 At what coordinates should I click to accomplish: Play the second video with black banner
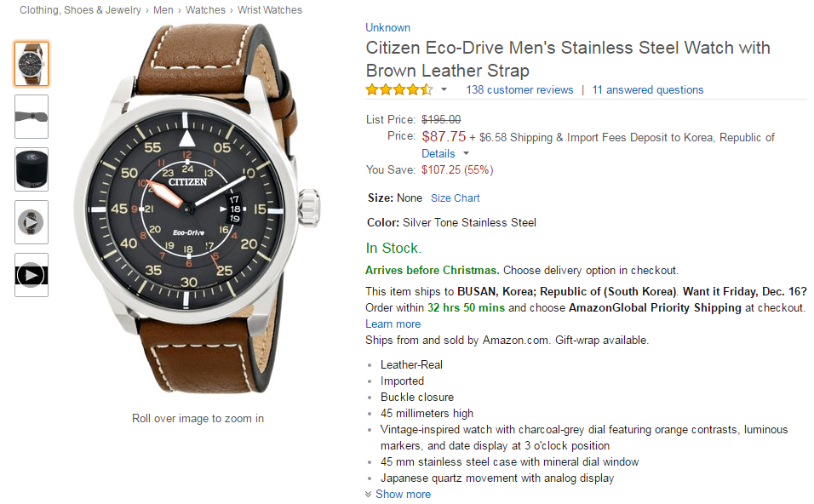(x=32, y=275)
